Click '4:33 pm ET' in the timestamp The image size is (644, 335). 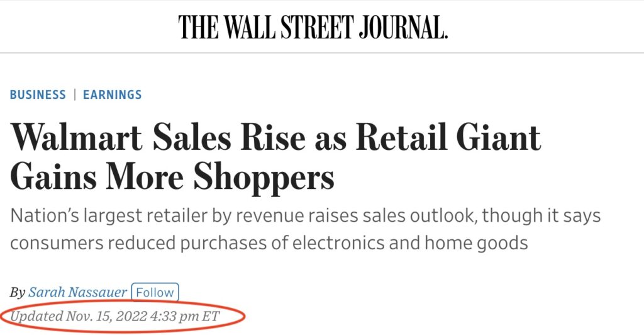[x=185, y=316]
